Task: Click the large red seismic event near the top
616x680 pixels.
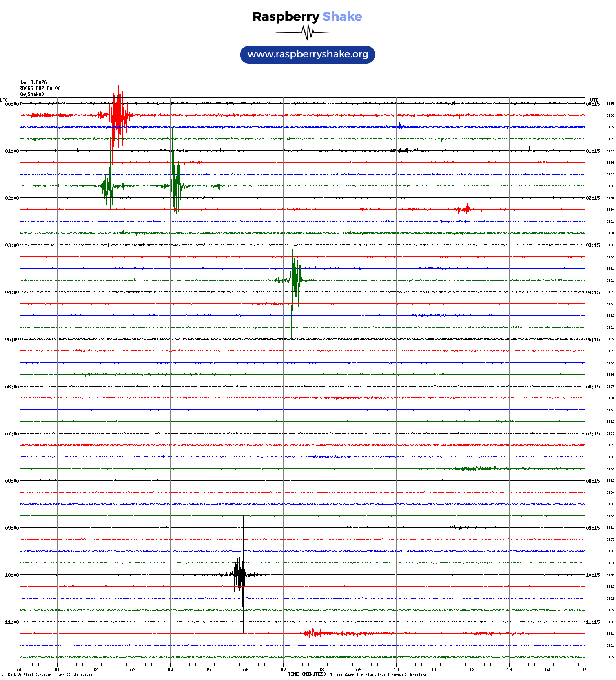Action: click(x=118, y=115)
